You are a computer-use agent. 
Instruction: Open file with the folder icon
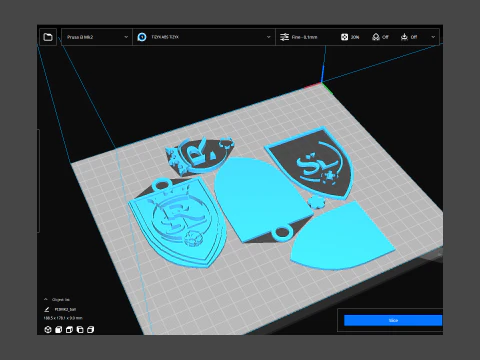[x=48, y=37]
